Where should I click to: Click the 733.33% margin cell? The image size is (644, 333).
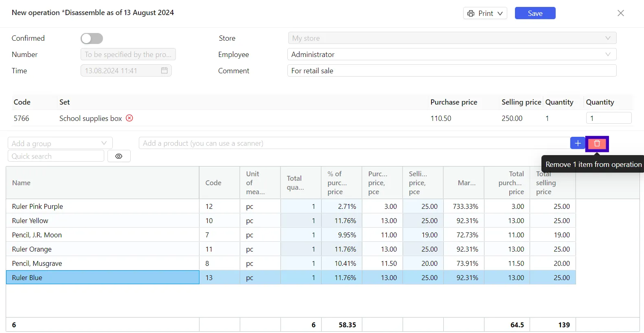(464, 206)
